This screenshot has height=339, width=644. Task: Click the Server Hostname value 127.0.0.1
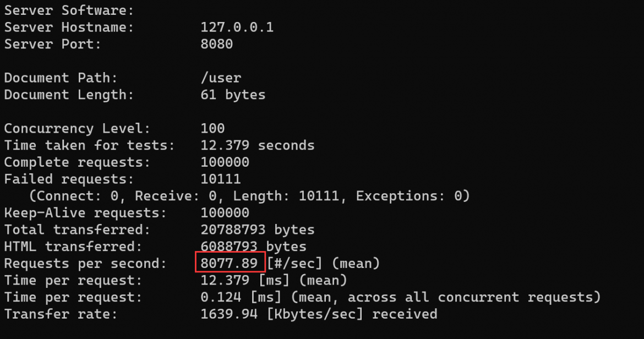237,27
